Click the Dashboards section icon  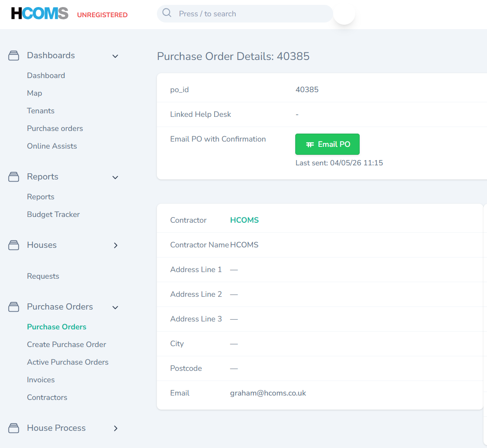[x=14, y=56]
